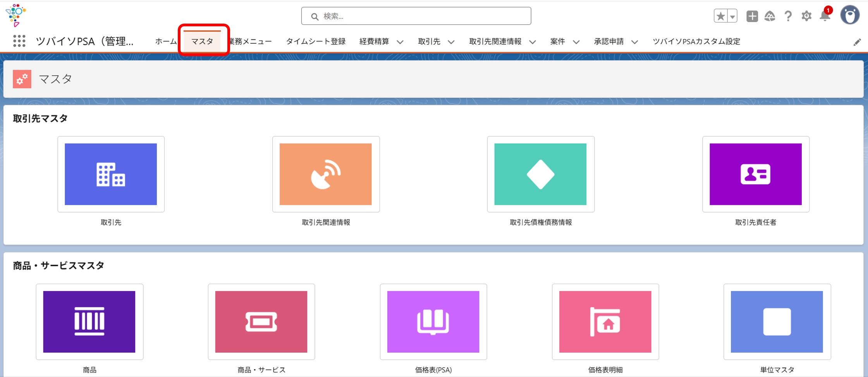
Task: Click the ツバイソPSA app name
Action: coord(85,41)
